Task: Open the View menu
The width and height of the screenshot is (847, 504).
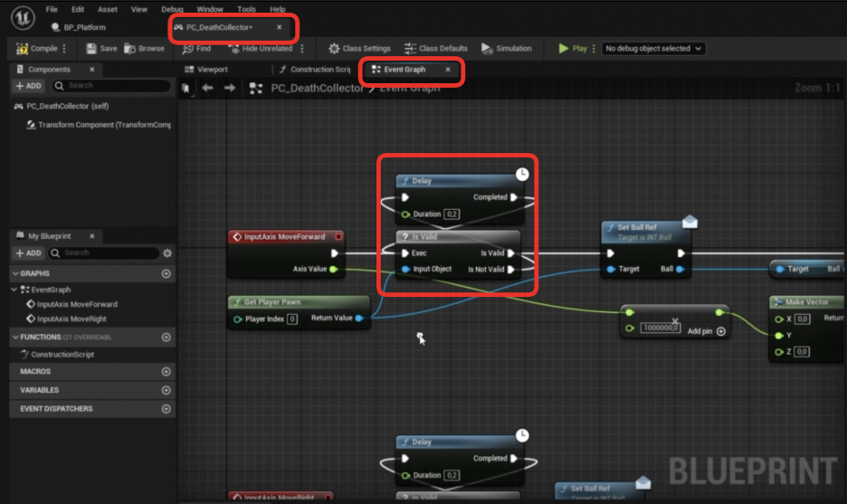Action: 138,9
